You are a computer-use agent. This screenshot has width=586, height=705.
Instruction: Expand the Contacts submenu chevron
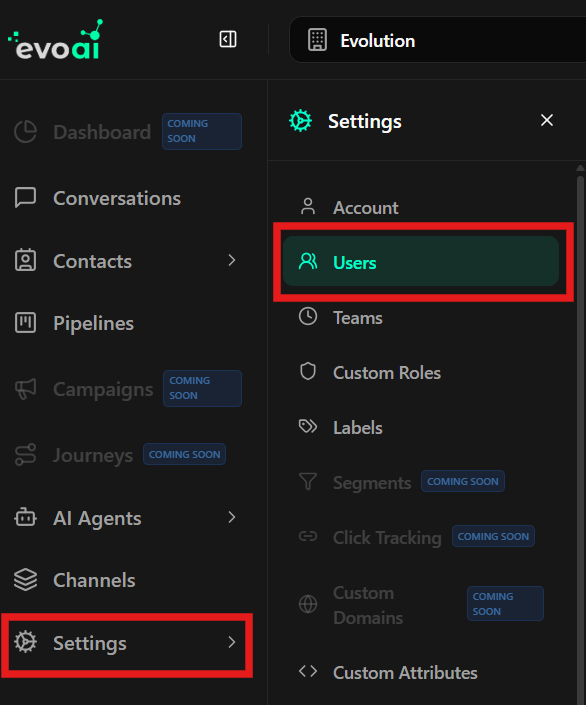click(x=232, y=260)
